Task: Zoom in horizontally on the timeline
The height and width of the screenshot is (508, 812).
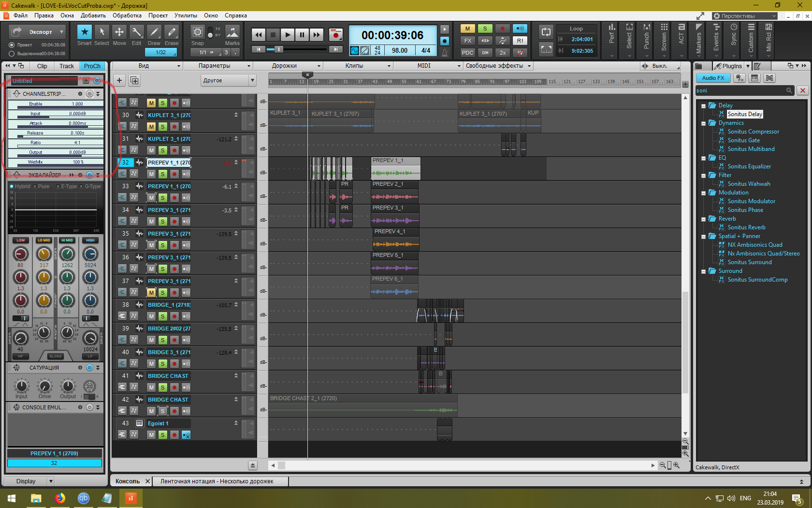Action: point(676,465)
